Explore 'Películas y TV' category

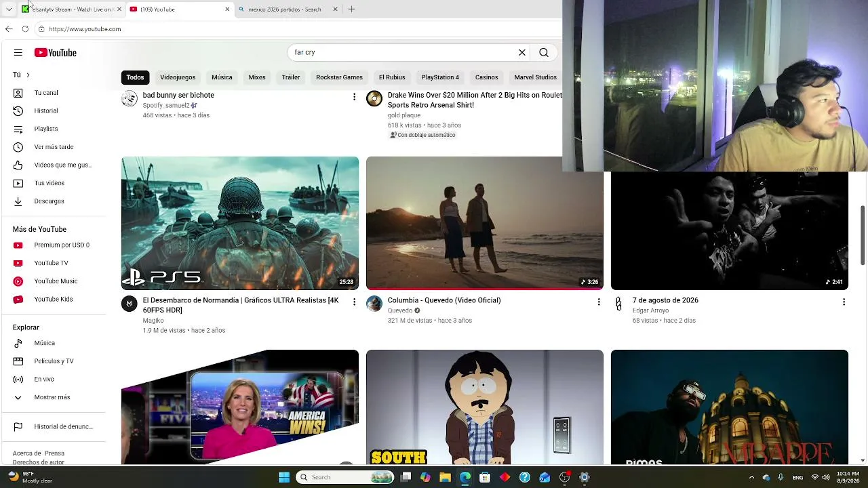(54, 361)
